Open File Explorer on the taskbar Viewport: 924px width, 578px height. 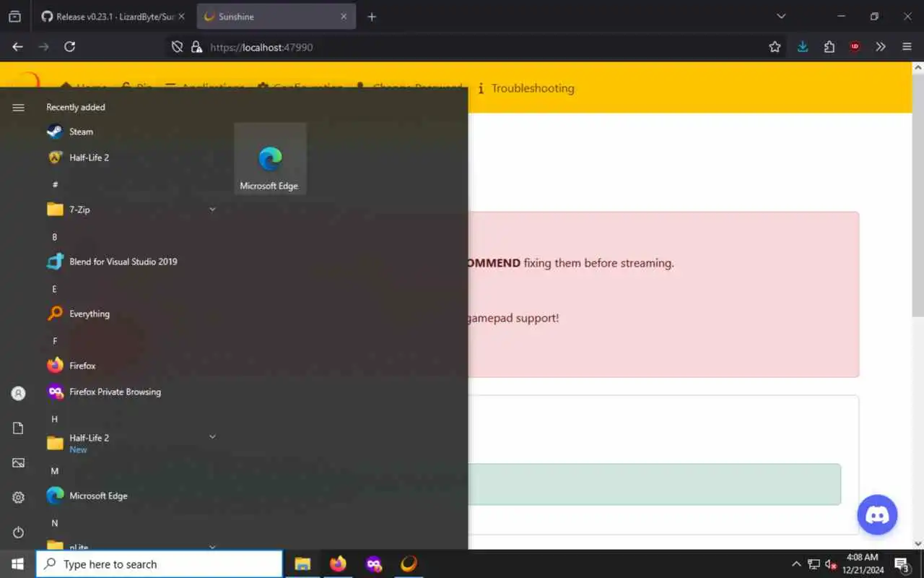[302, 564]
